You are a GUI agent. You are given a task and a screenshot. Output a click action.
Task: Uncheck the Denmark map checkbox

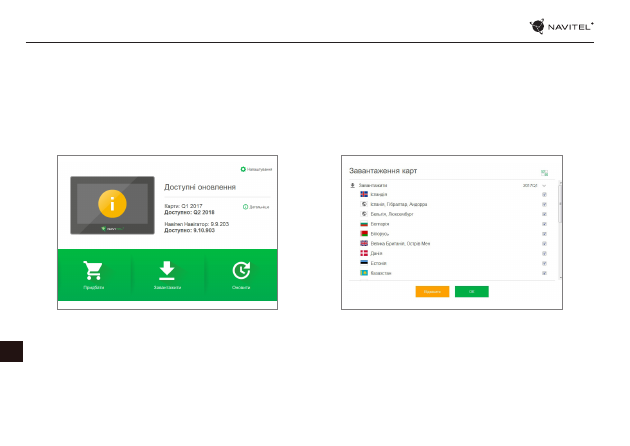click(x=544, y=254)
